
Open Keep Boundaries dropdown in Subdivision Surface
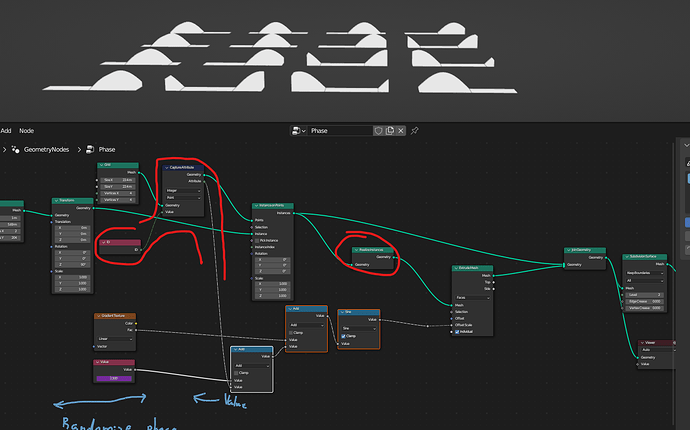(x=645, y=273)
